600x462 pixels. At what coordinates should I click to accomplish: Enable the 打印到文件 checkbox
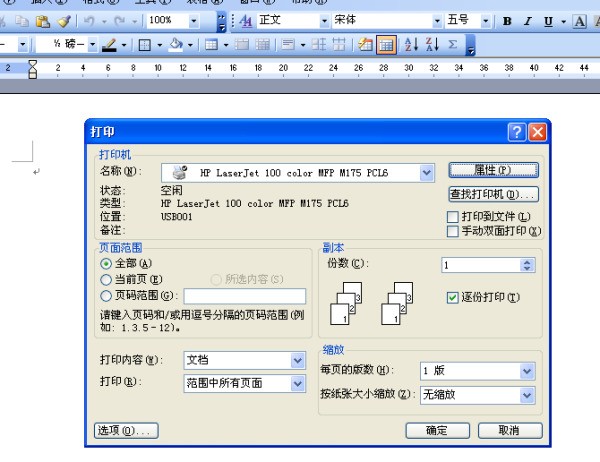[x=453, y=216]
